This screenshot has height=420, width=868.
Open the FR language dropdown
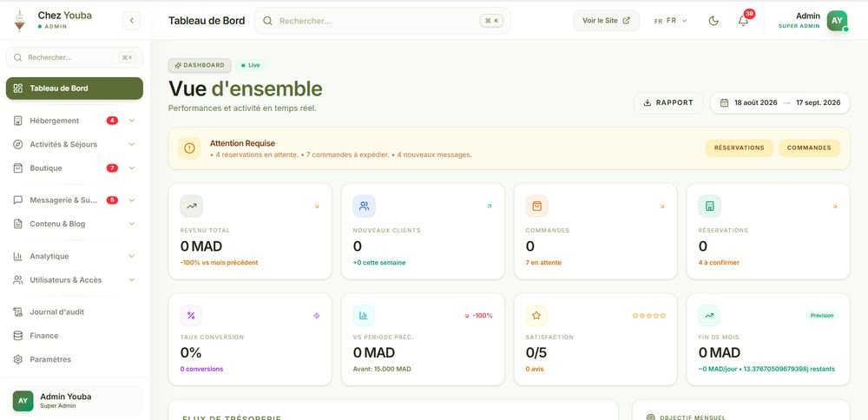[x=670, y=21]
